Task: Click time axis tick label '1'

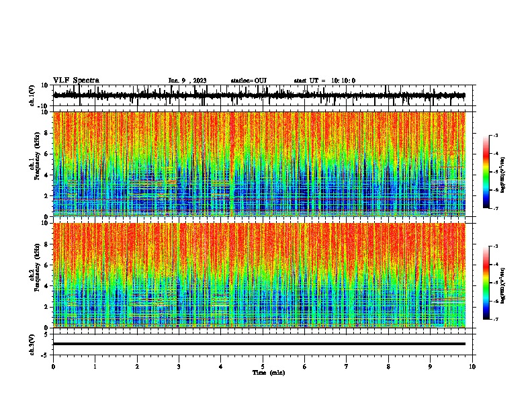Action: click(x=95, y=367)
